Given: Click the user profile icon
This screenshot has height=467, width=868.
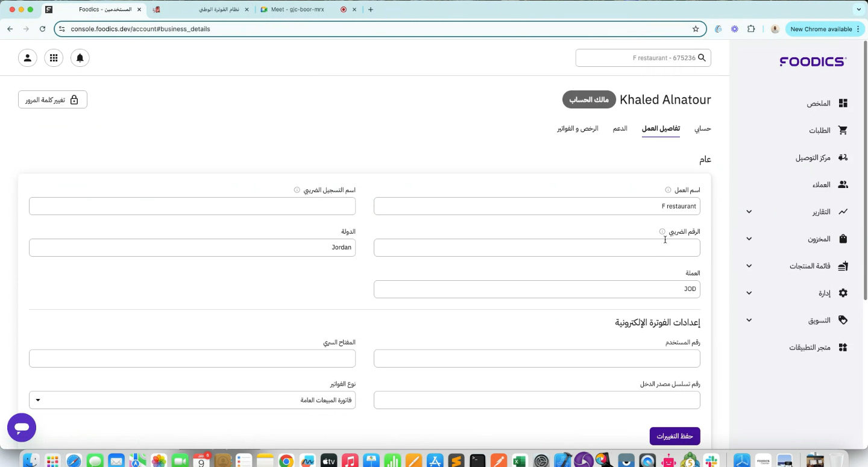Looking at the screenshot, I should coord(28,58).
